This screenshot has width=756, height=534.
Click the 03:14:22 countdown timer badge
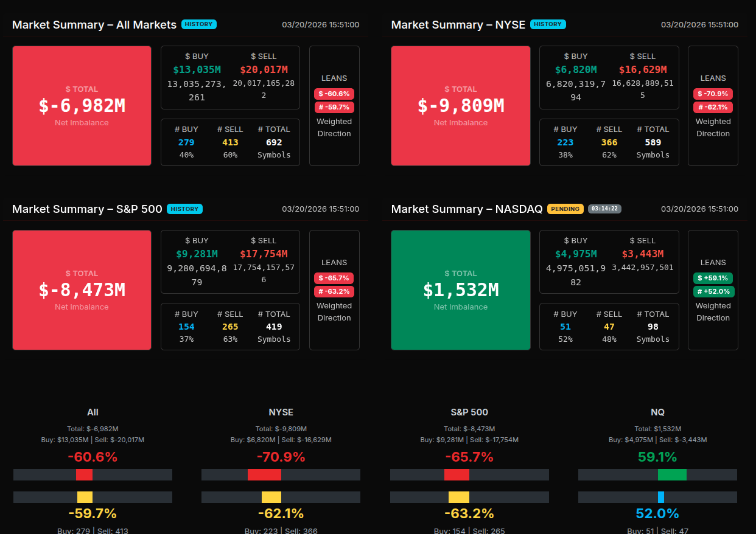604,209
